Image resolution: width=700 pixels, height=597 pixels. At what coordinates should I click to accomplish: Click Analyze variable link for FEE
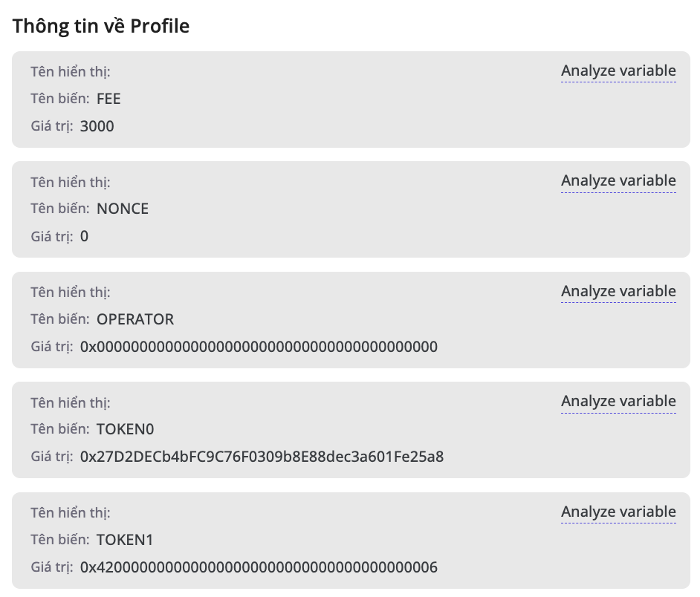(x=618, y=71)
